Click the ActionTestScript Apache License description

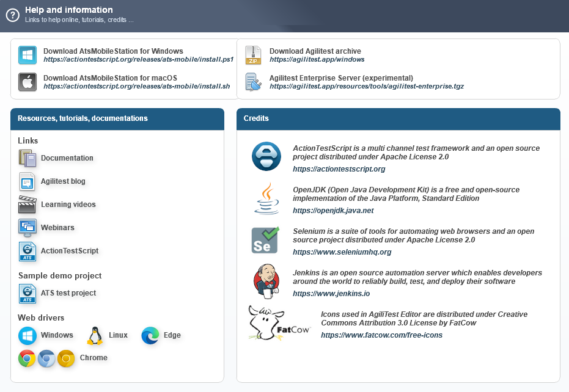[x=416, y=153]
